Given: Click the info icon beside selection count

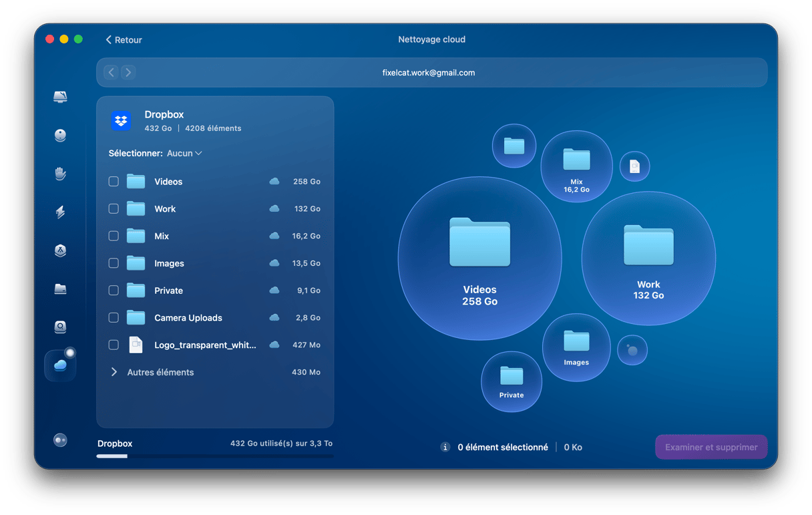Looking at the screenshot, I should pyautogui.click(x=445, y=448).
